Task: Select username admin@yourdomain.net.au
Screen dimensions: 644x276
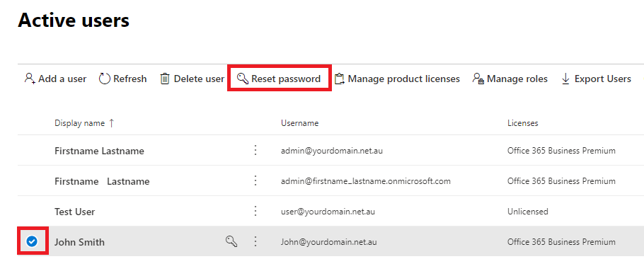Action: 332,151
